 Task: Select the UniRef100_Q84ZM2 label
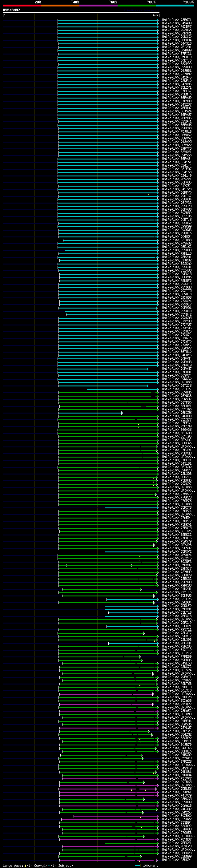click(x=176, y=734)
